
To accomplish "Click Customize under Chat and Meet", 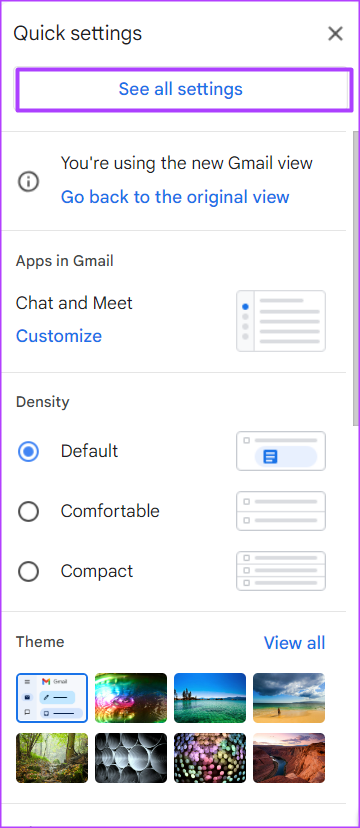I will click(59, 336).
